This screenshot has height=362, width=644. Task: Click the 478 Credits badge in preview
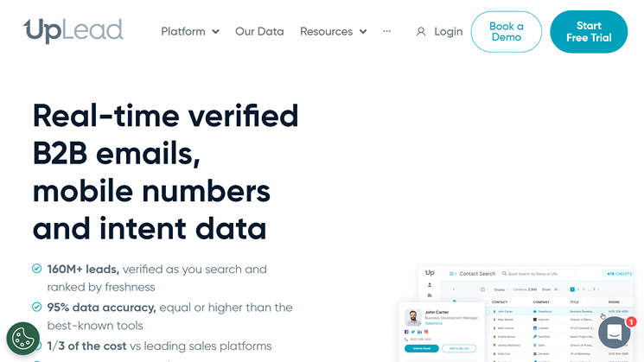[617, 272]
